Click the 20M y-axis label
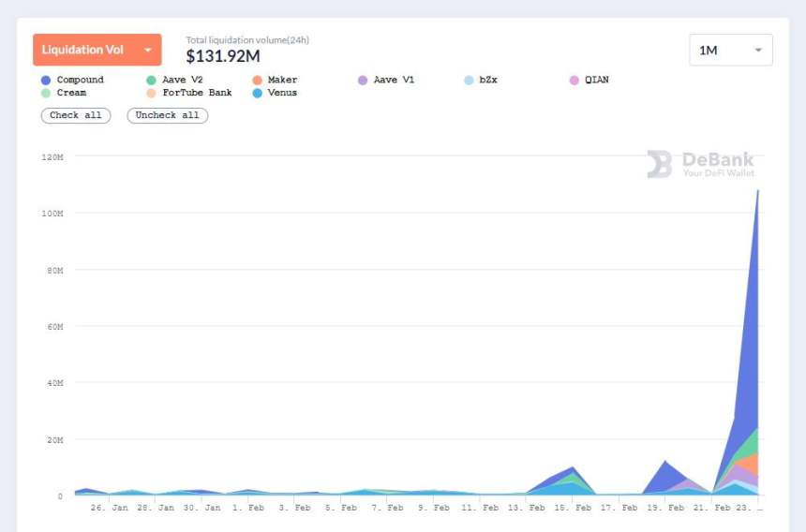The height and width of the screenshot is (532, 806). pyautogui.click(x=55, y=440)
